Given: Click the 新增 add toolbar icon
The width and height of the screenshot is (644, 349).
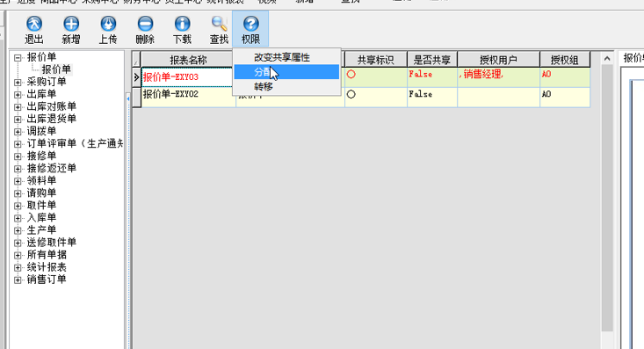Looking at the screenshot, I should [71, 30].
